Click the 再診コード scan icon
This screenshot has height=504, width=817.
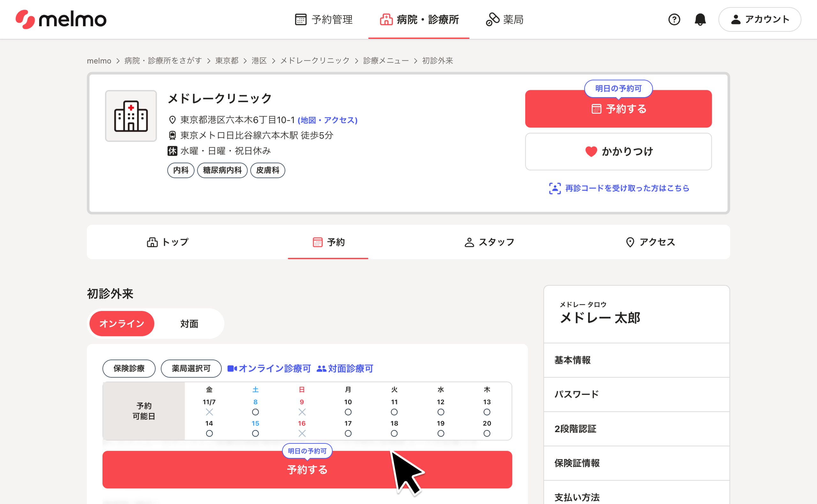pyautogui.click(x=555, y=188)
